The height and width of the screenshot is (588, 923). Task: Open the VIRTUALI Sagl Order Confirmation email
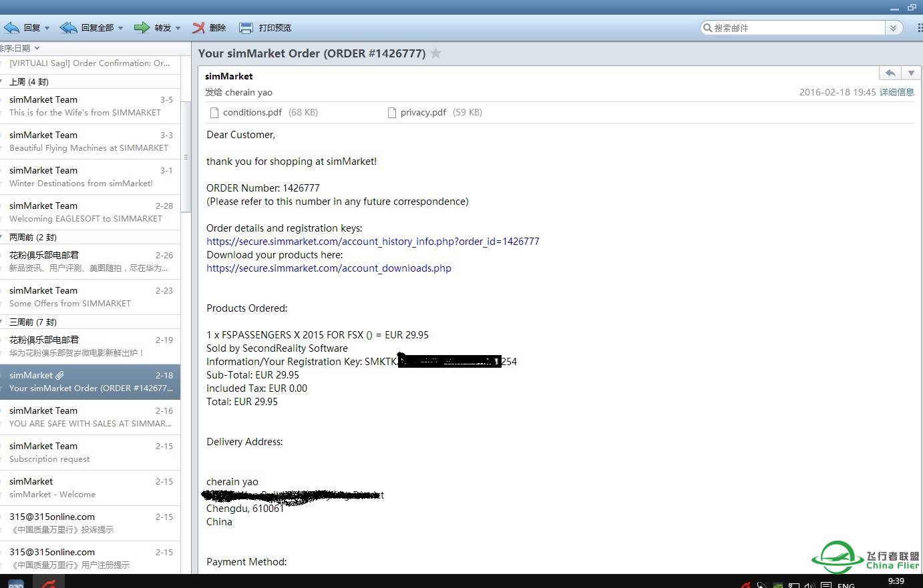click(90, 63)
